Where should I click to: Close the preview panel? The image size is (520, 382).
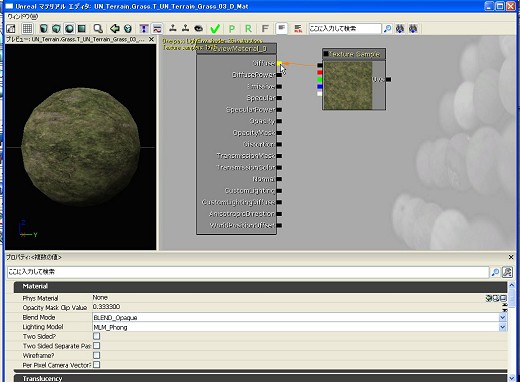click(151, 39)
